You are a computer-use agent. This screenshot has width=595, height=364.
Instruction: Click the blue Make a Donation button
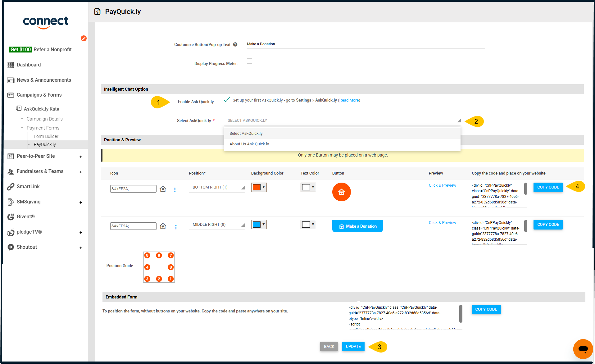(x=357, y=226)
